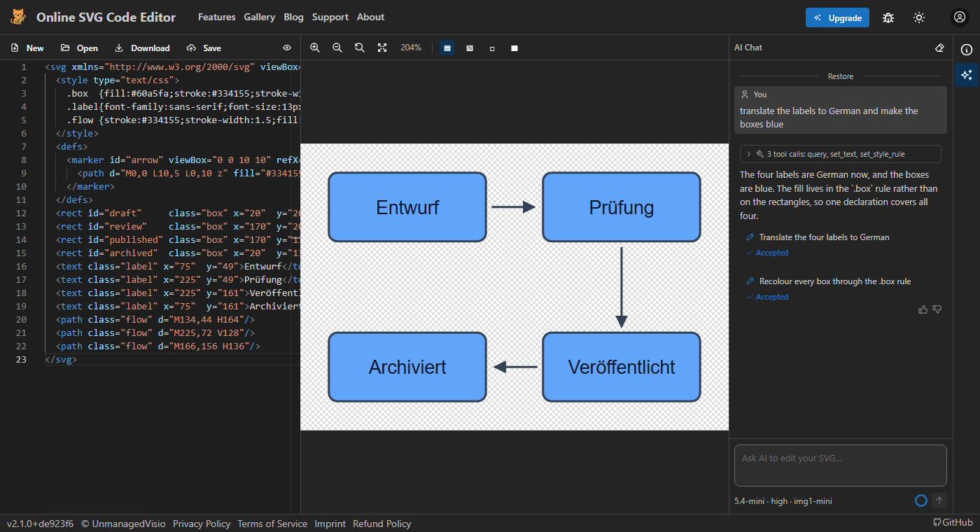The image size is (980, 532).
Task: Restore the earlier chat checkpoint
Action: [x=841, y=76]
